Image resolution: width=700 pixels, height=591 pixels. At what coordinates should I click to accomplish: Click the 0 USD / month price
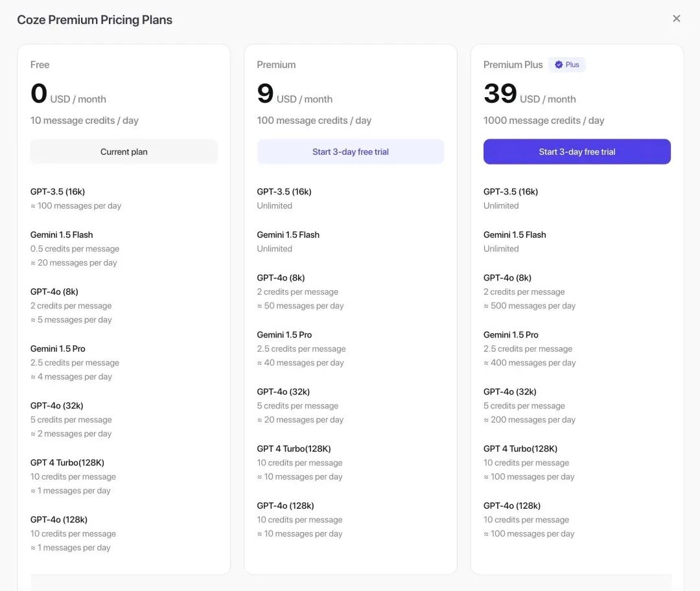pos(68,95)
